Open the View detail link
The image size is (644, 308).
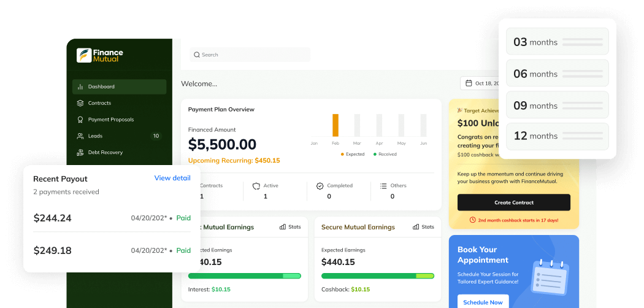point(172,178)
